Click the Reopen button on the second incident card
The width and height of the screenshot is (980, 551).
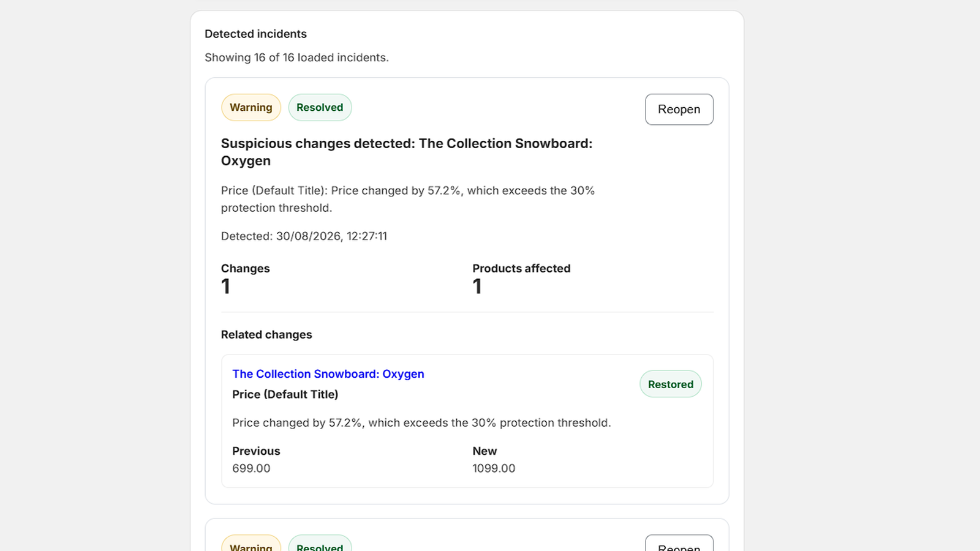coord(679,544)
